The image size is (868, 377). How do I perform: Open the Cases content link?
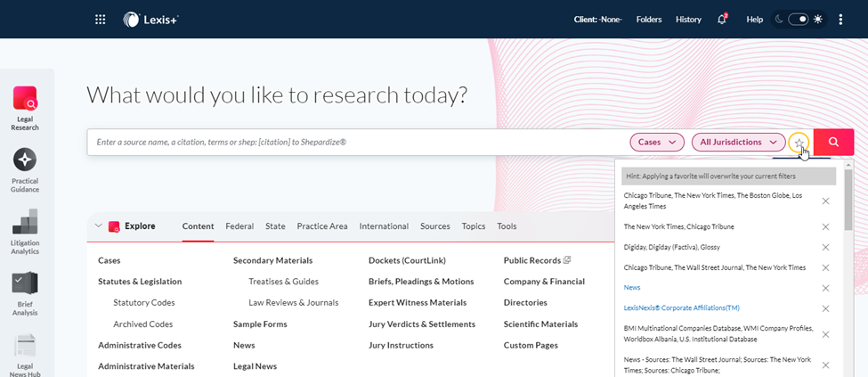[x=109, y=260]
